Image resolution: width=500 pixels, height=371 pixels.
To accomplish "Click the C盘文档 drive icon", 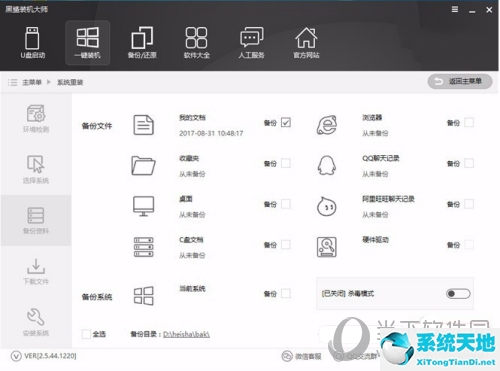I will (x=143, y=247).
